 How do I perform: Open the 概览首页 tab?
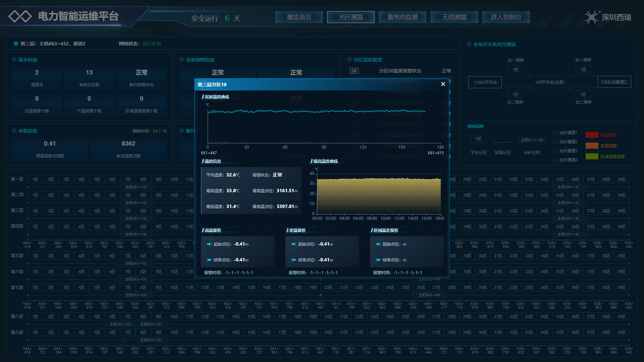(299, 17)
